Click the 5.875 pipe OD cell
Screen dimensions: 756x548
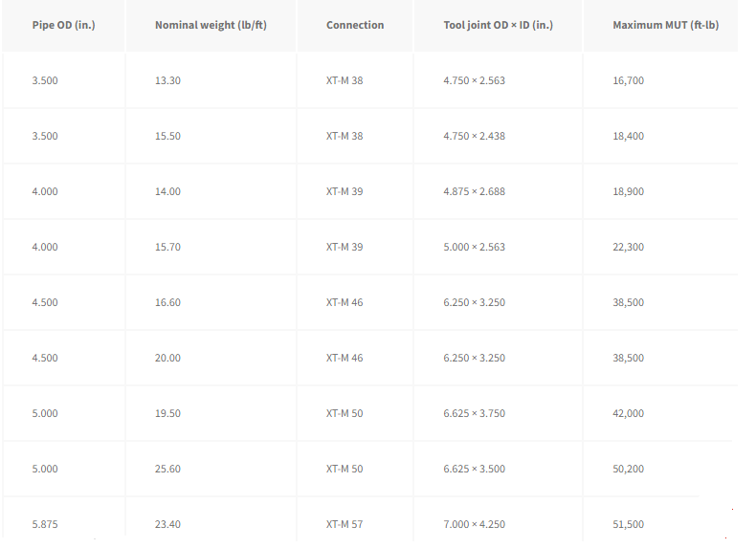pos(45,524)
